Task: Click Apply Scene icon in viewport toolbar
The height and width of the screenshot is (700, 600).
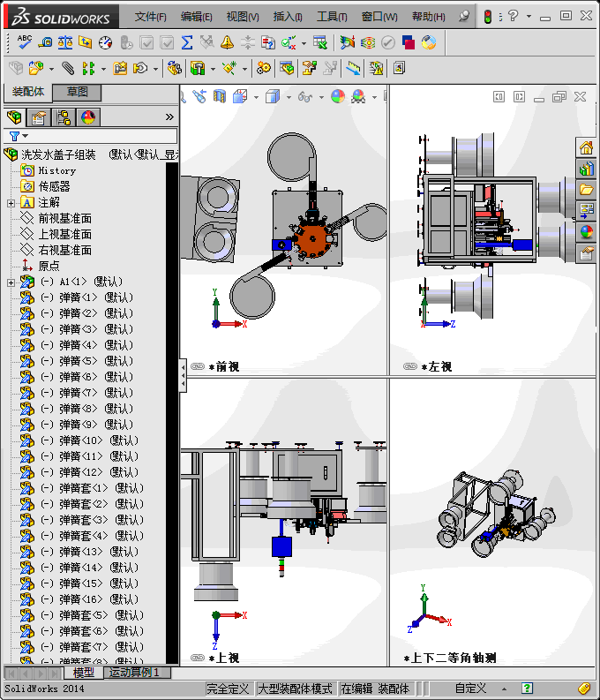Action: (x=358, y=96)
